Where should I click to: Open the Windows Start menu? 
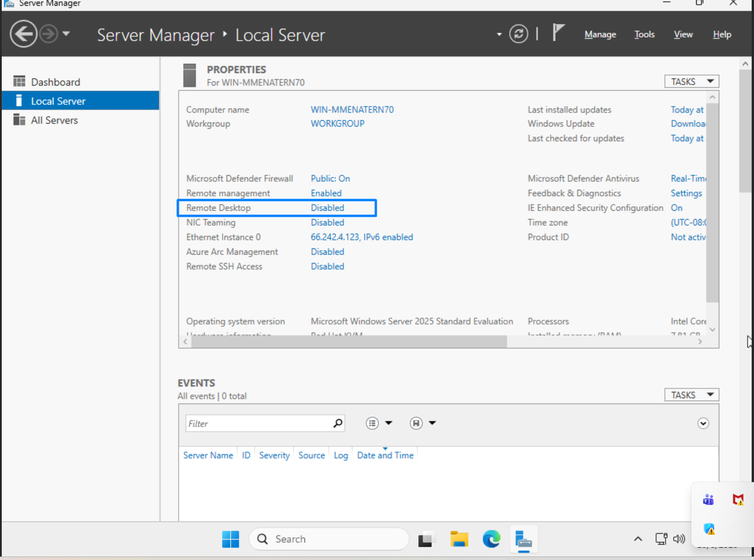[x=231, y=539]
